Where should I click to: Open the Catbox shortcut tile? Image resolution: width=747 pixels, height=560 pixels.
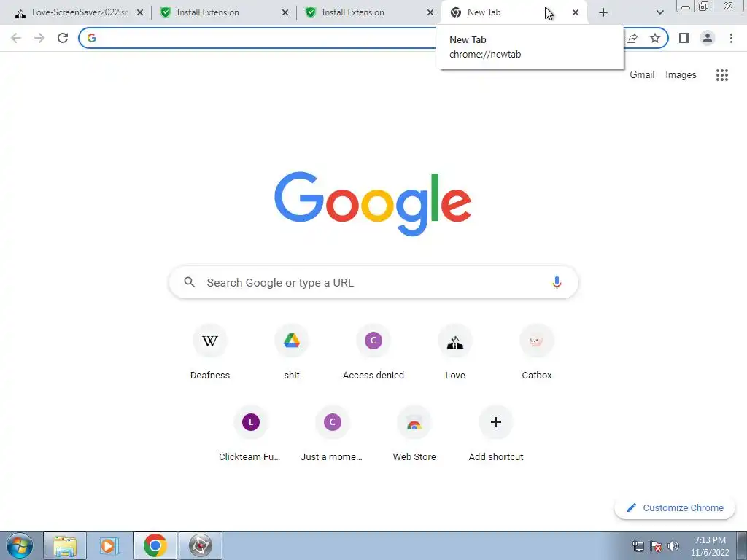pyautogui.click(x=537, y=352)
